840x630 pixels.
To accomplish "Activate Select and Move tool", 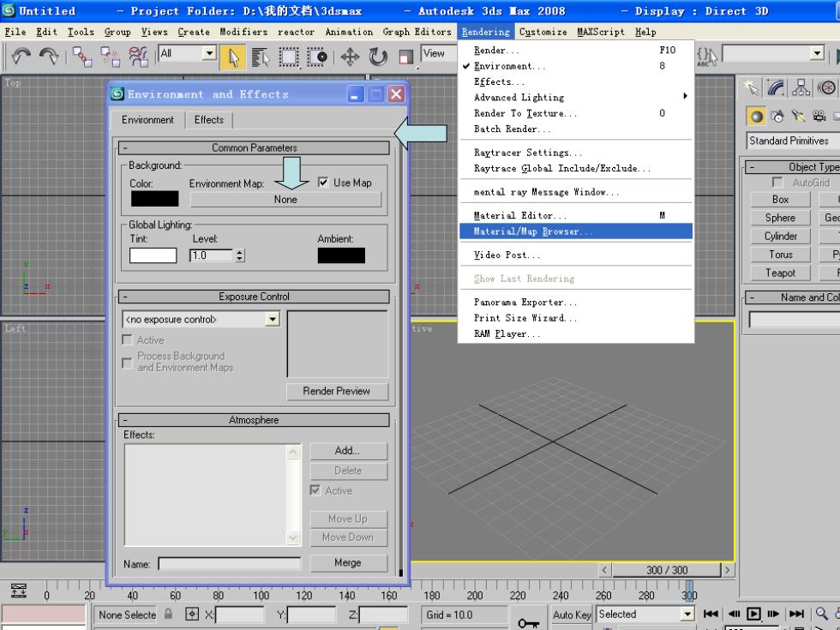I will (x=350, y=57).
